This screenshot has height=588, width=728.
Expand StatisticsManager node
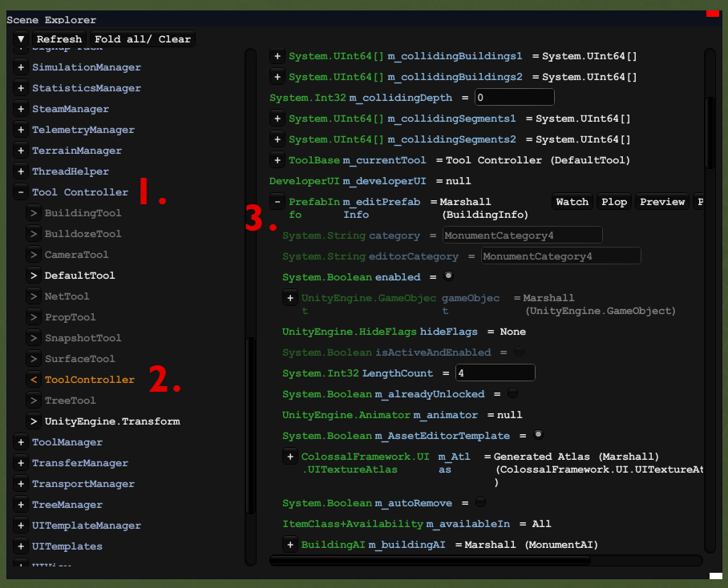coord(20,88)
